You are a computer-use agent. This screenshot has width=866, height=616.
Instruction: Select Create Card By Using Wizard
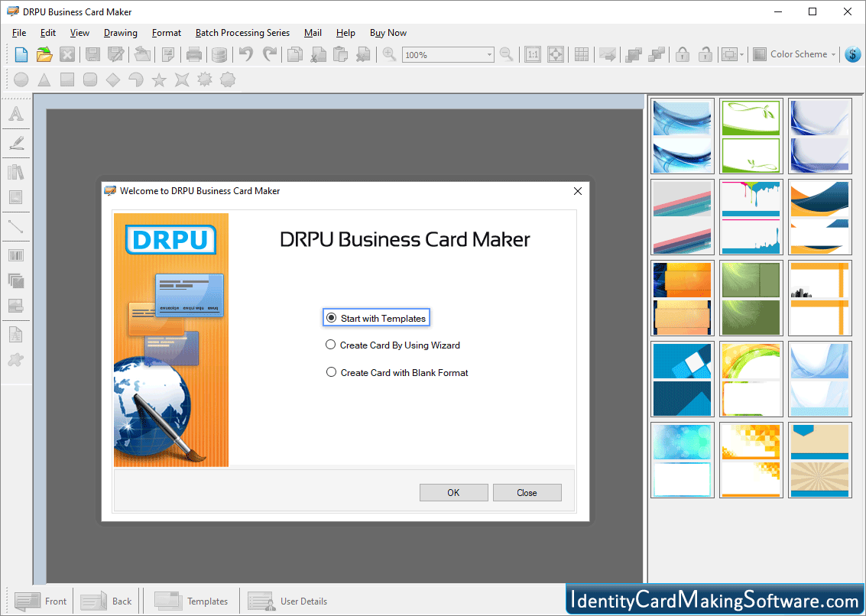393,345
